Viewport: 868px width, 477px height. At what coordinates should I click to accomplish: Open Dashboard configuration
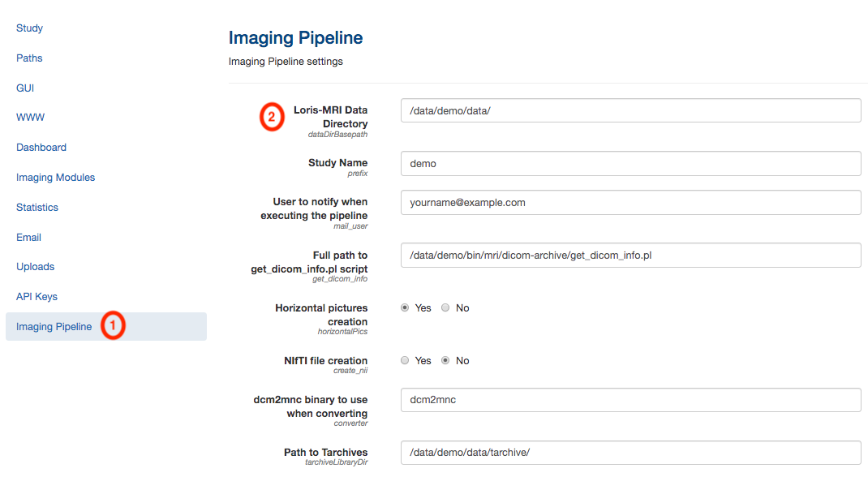(41, 147)
